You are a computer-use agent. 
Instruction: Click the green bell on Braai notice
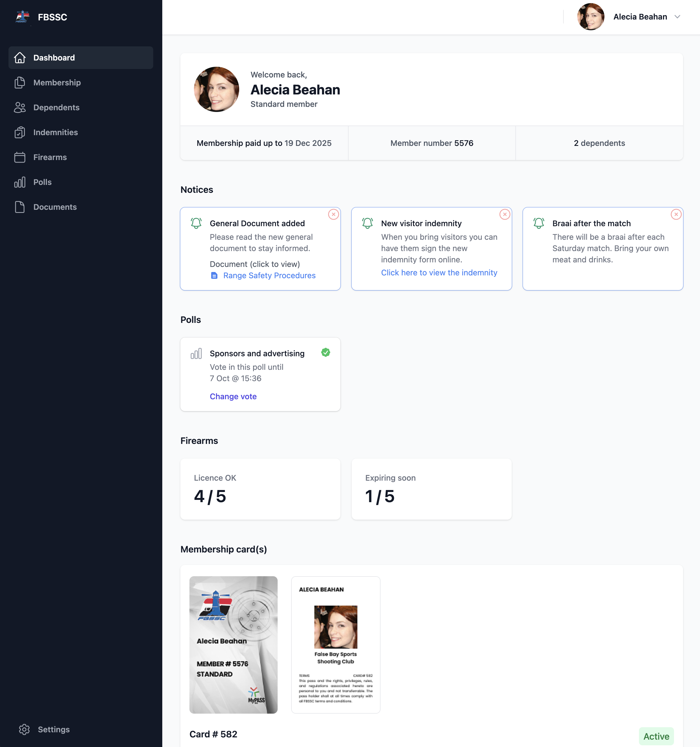[x=539, y=223]
